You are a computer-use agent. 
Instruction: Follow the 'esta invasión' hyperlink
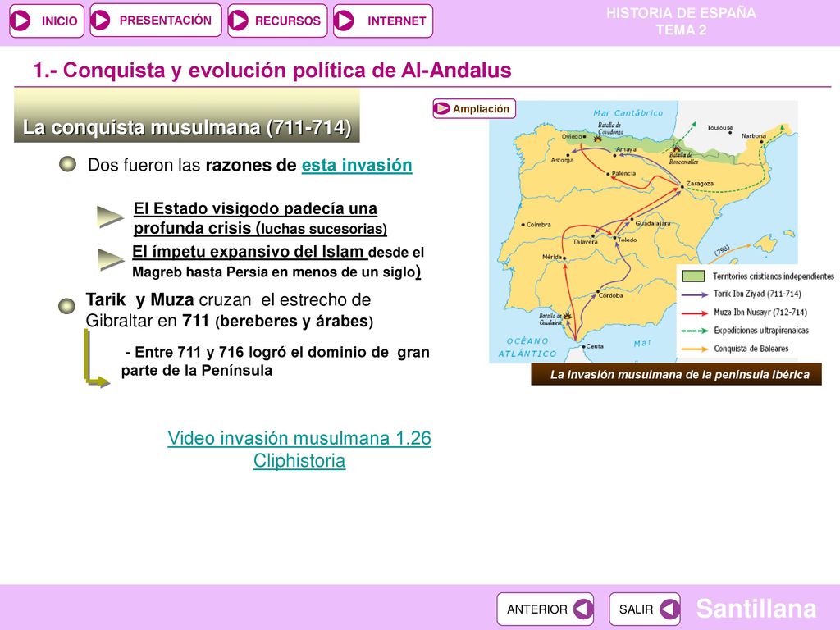[357, 165]
